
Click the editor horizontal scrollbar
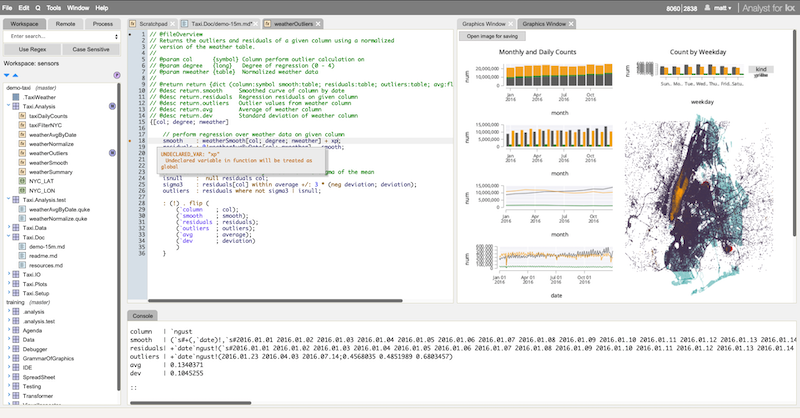coord(275,301)
